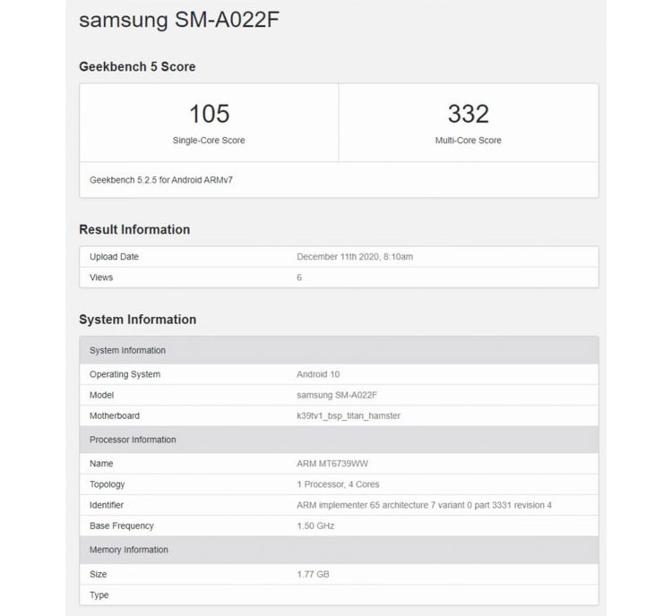Click the motherboard value k39tv1_bsp_titan_hamster

coord(348,416)
